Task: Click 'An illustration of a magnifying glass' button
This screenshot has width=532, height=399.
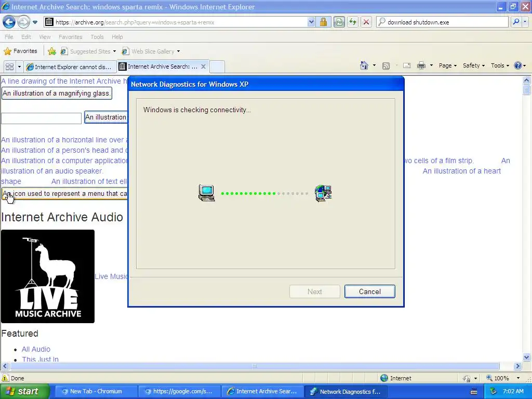Action: coord(57,94)
